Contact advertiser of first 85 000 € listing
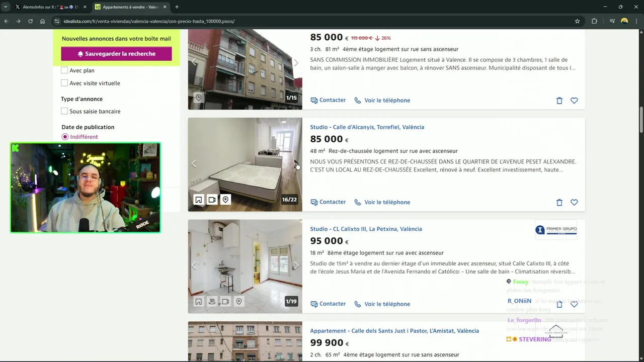 coord(328,100)
